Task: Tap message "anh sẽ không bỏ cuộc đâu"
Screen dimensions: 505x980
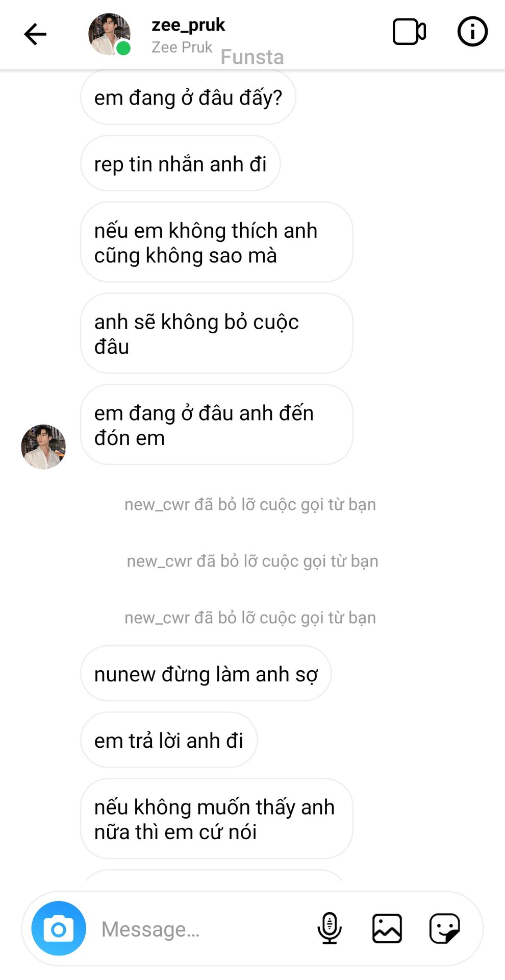Action: coord(217,334)
